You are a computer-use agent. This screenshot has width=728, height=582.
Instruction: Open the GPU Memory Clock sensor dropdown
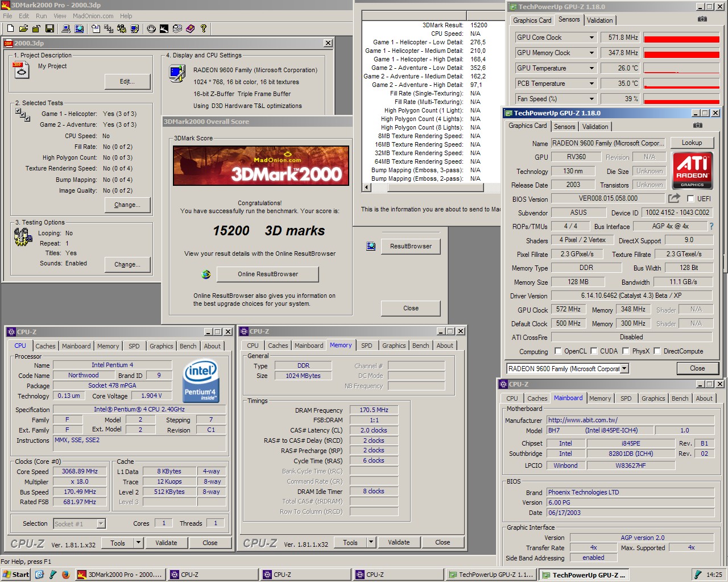click(591, 53)
